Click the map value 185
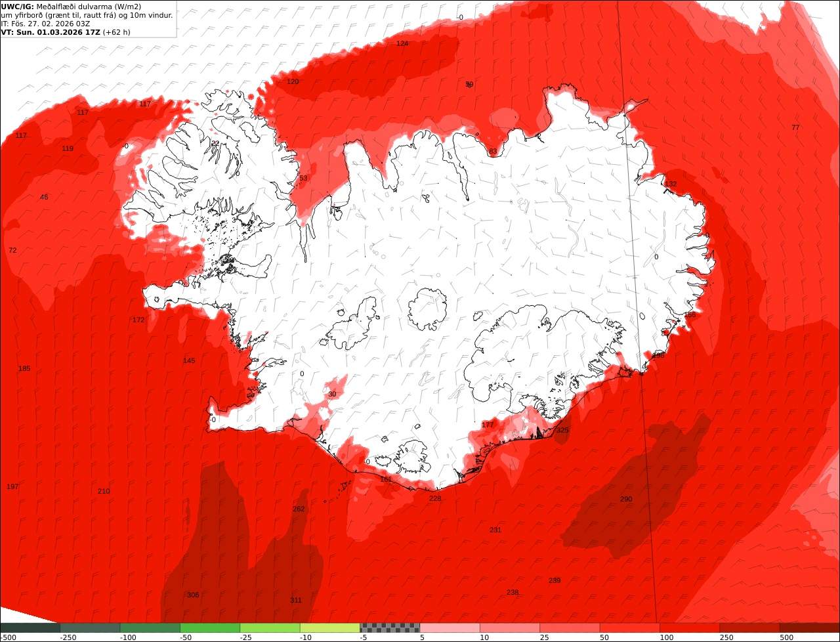The height and width of the screenshot is (642, 840). (24, 368)
